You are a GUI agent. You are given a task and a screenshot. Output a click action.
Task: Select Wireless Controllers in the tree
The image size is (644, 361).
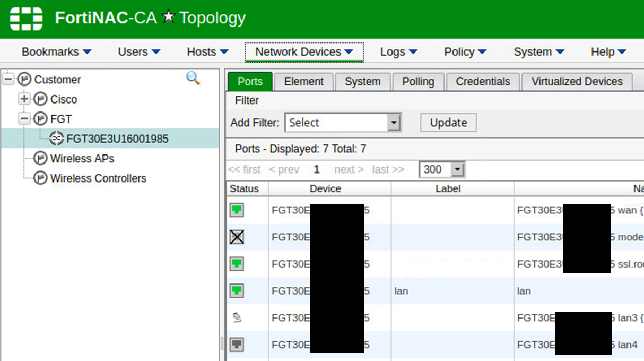[98, 178]
